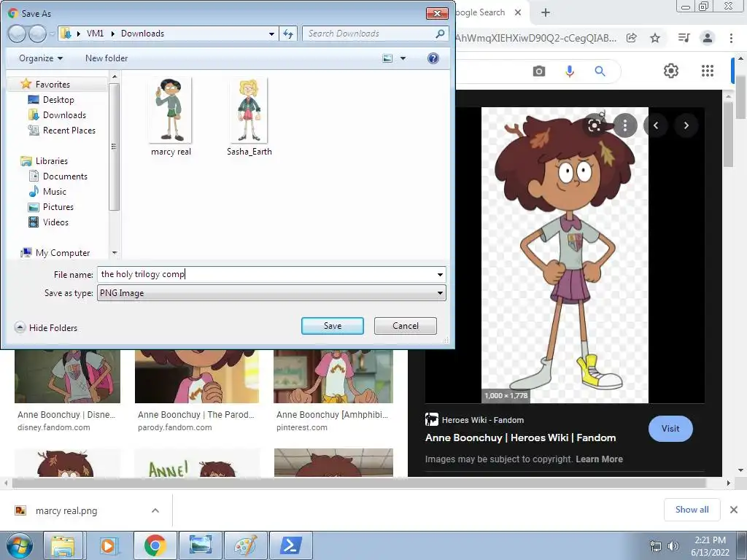This screenshot has width=747, height=560.
Task: Open Music library
Action: coord(54,192)
